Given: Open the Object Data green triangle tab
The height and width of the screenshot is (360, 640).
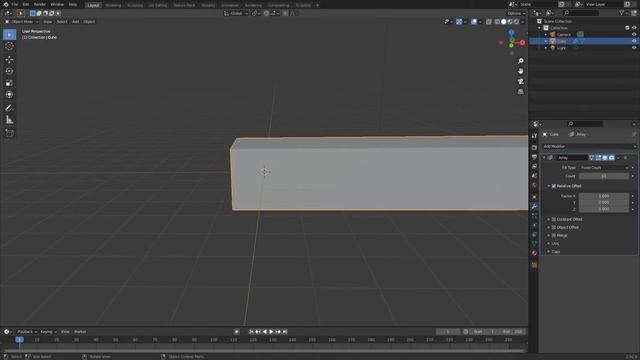Looking at the screenshot, I should pyautogui.click(x=534, y=244).
